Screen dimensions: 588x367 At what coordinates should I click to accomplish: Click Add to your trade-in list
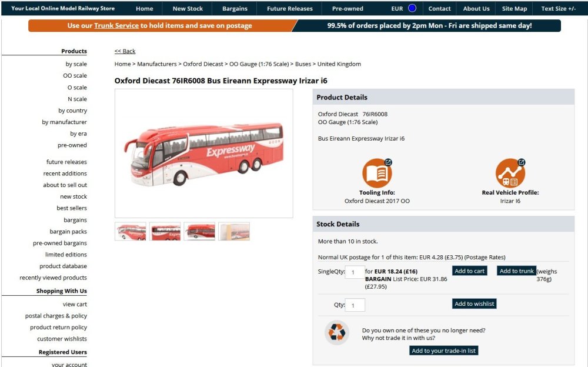pyautogui.click(x=443, y=351)
